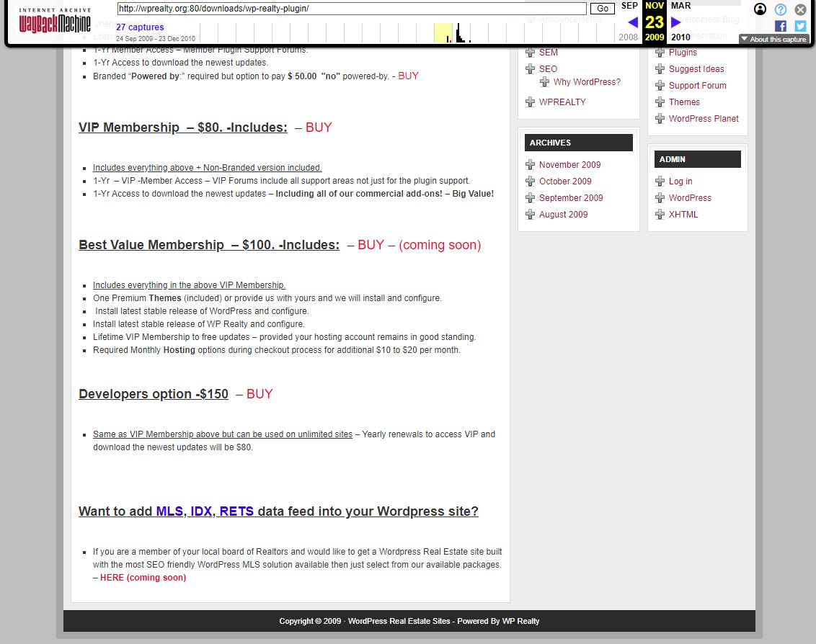816x644 pixels.
Task: Open WP Realty footer link
Action: point(520,621)
